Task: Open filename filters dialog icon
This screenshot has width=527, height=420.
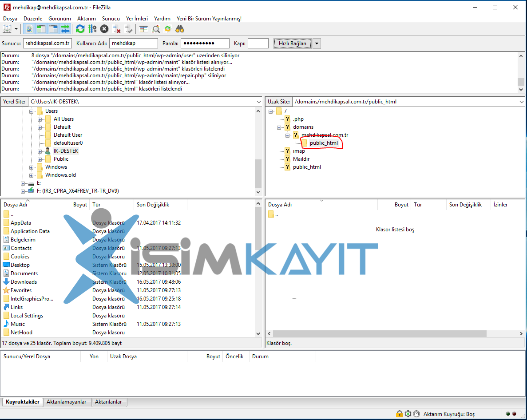Action: pyautogui.click(x=143, y=29)
